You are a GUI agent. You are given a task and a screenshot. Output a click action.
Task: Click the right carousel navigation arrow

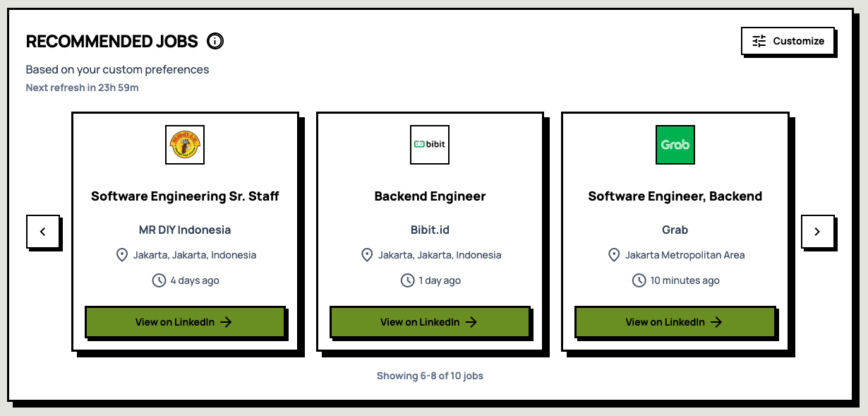pyautogui.click(x=817, y=232)
